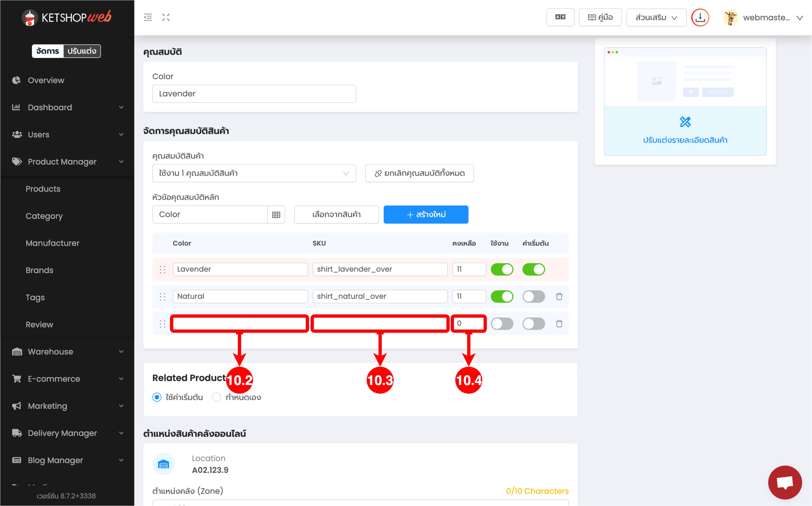
Task: Open the language translate icon button
Action: (x=560, y=18)
